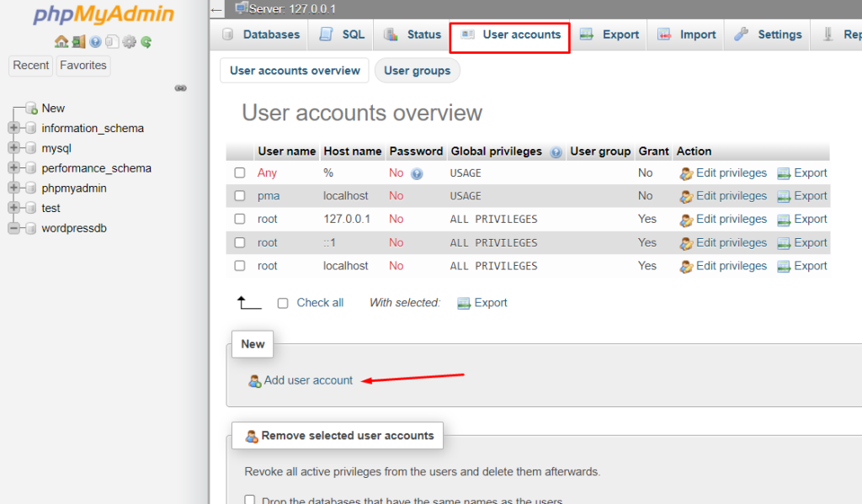The width and height of the screenshot is (862, 504).
Task: Click the Any user name in the table
Action: [x=267, y=173]
